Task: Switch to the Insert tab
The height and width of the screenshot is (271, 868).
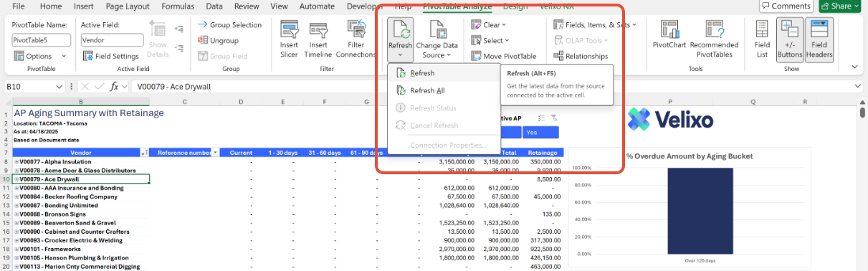Action: [x=84, y=6]
